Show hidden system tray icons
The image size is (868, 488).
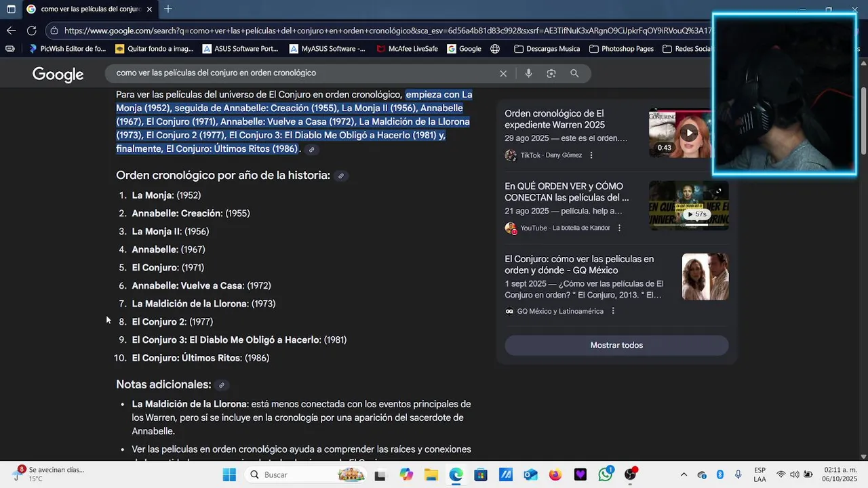click(684, 474)
